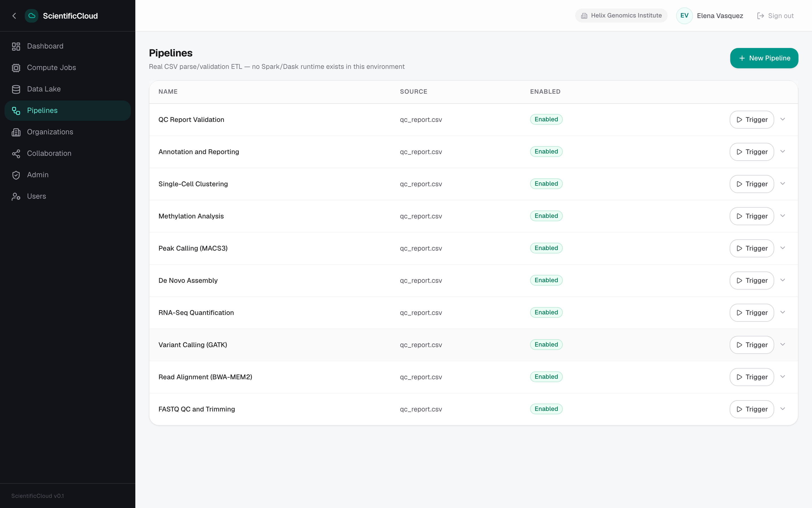Trigger Methylation Analysis pipeline

point(752,216)
